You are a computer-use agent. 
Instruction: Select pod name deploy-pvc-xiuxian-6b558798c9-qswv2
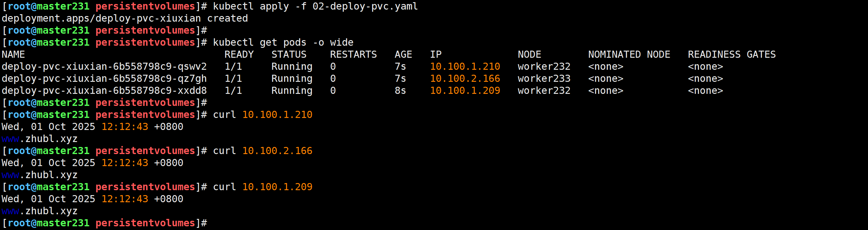pos(104,67)
